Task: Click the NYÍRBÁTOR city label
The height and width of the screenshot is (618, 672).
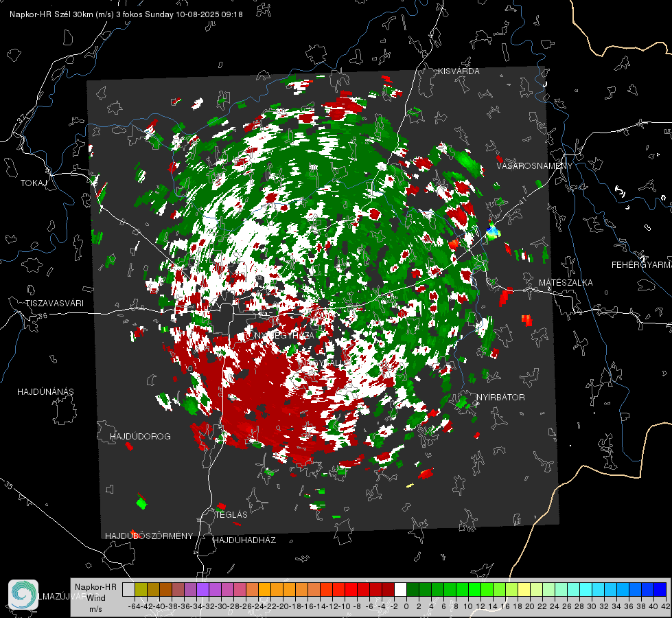Action: (500, 397)
